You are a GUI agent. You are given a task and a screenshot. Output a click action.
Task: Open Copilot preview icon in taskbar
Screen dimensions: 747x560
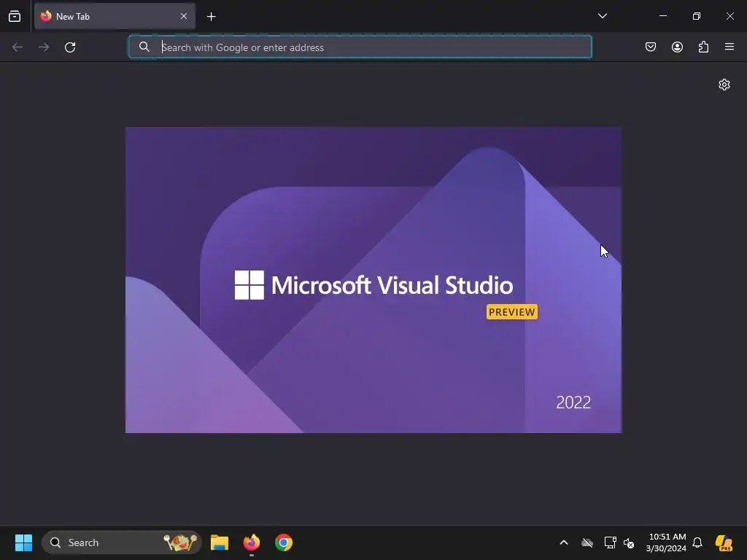724,542
